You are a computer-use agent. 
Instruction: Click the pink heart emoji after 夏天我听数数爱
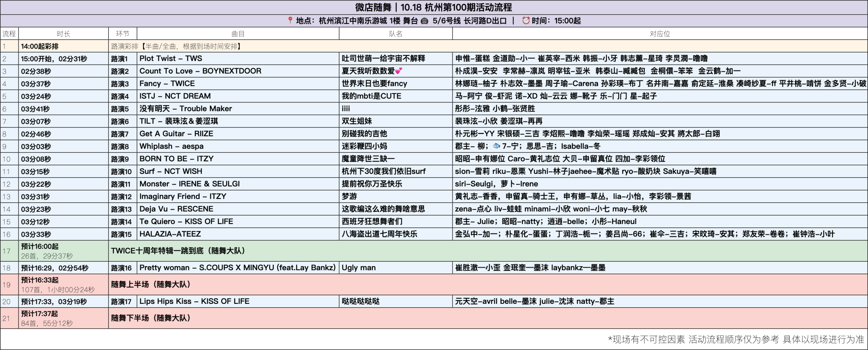(x=399, y=71)
